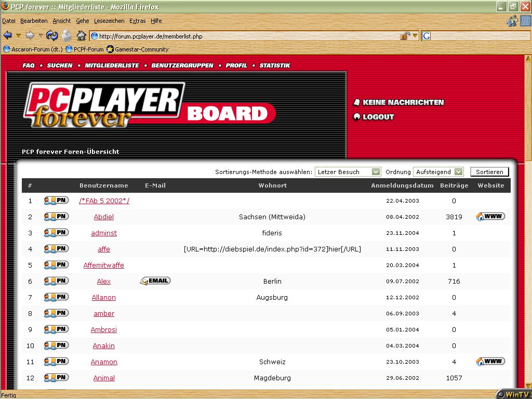Open the FAQ forum link
Viewport: 532px width, 399px height.
pos(29,65)
